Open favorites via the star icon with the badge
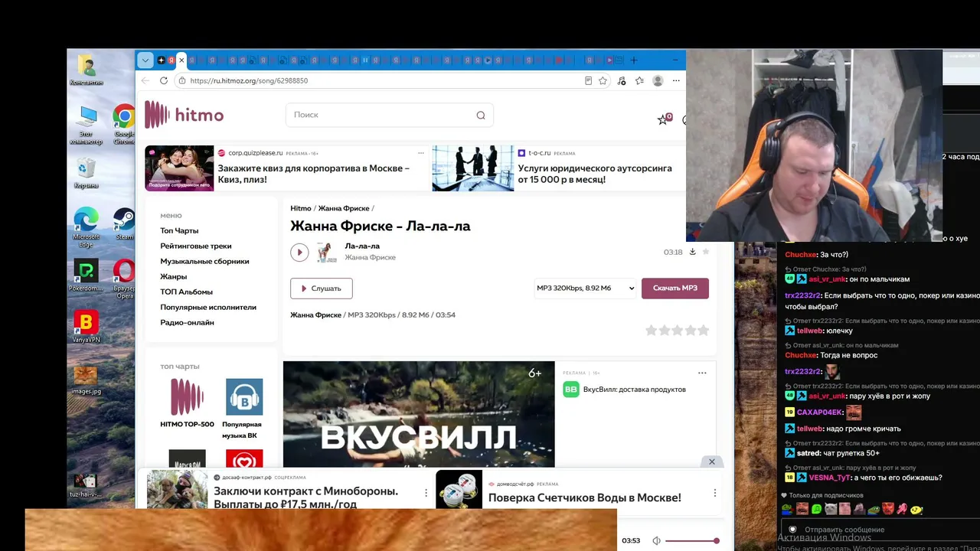The height and width of the screenshot is (551, 980). pos(663,119)
